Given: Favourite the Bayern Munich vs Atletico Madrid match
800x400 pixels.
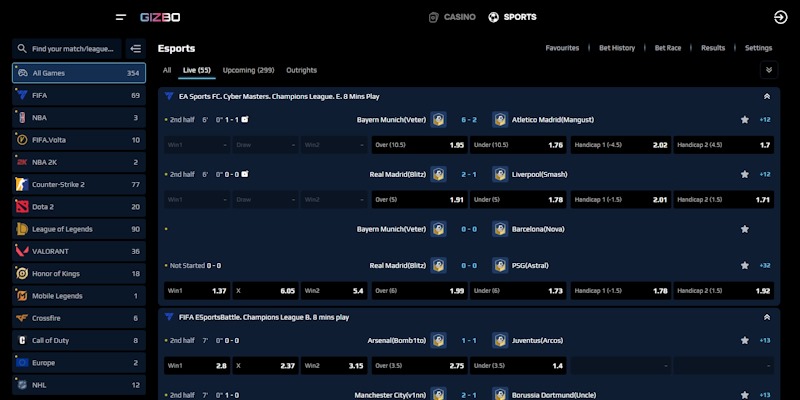Looking at the screenshot, I should (x=744, y=120).
